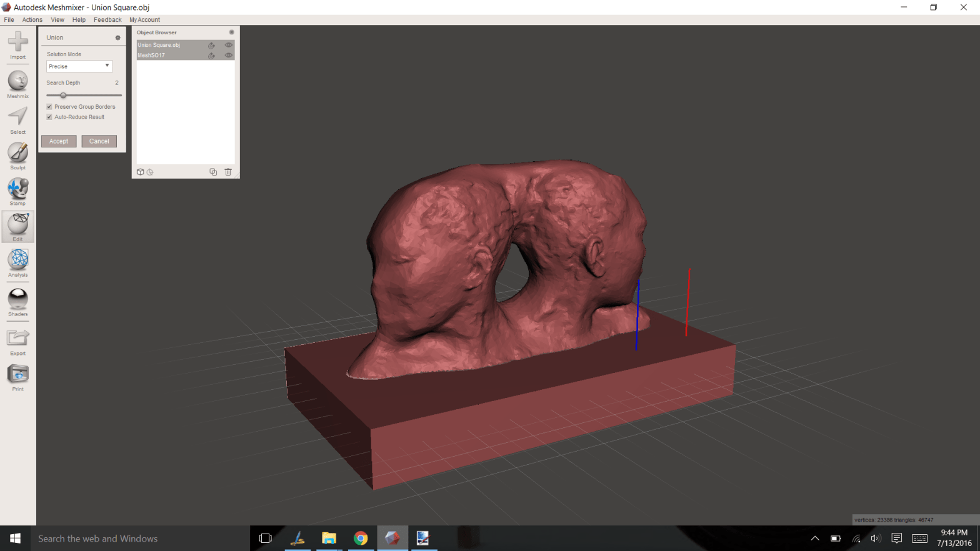The height and width of the screenshot is (551, 980).
Task: Expand the Solution Mode dropdown
Action: click(x=79, y=66)
